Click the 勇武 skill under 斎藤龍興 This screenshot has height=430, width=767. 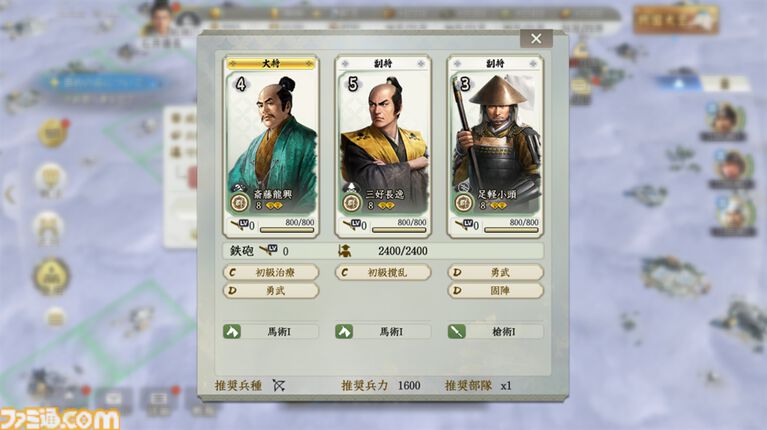[271, 291]
